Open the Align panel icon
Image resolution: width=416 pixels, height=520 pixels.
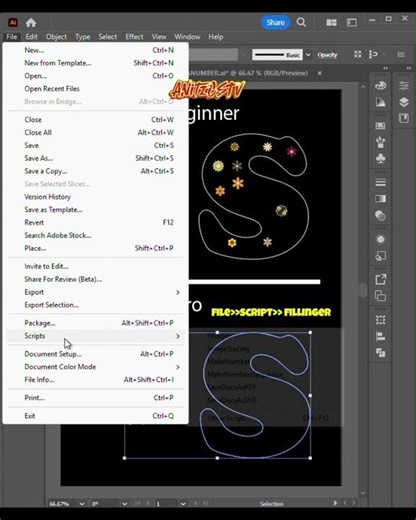click(380, 336)
